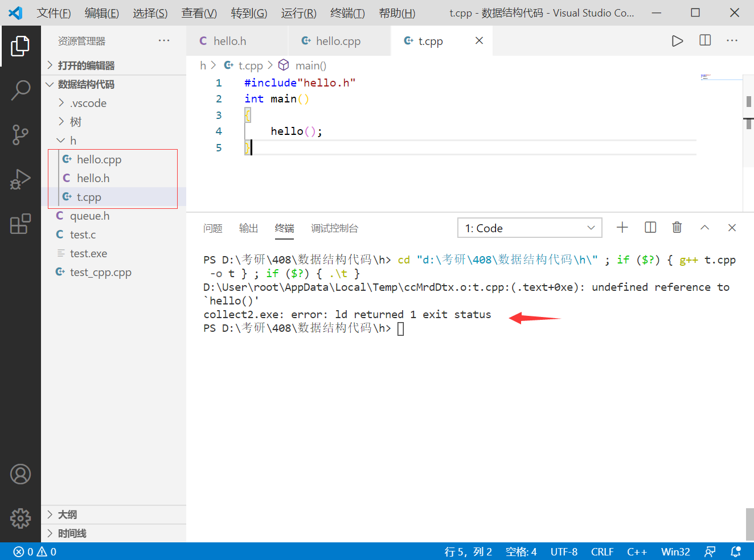This screenshot has height=560, width=754.
Task: Create a new terminal with the plus icon
Action: 622,227
